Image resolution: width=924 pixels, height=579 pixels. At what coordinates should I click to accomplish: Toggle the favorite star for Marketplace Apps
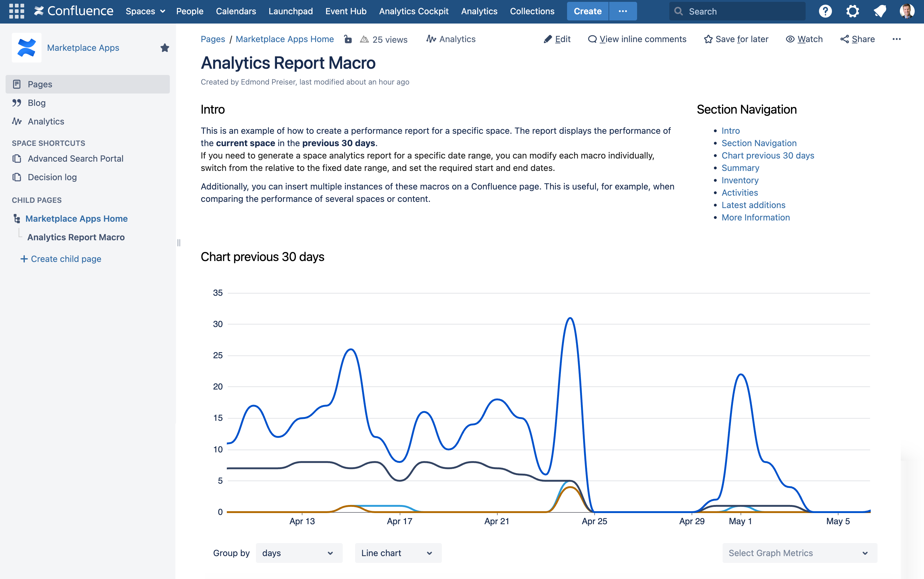165,47
